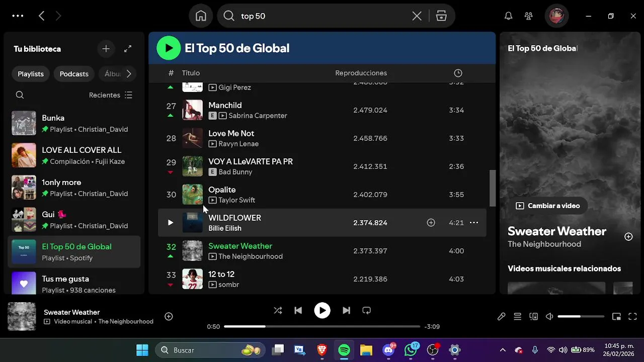Image resolution: width=644 pixels, height=362 pixels.
Task: Go back with the left arrow
Action: point(42,16)
